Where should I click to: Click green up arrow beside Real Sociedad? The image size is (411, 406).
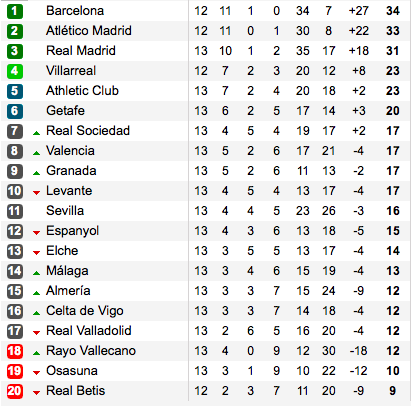click(36, 133)
